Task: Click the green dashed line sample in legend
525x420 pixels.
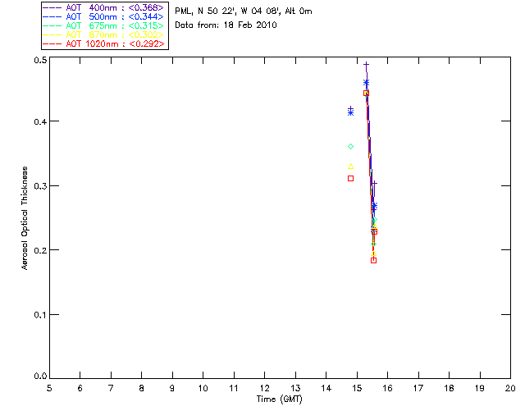Action: click(52, 25)
